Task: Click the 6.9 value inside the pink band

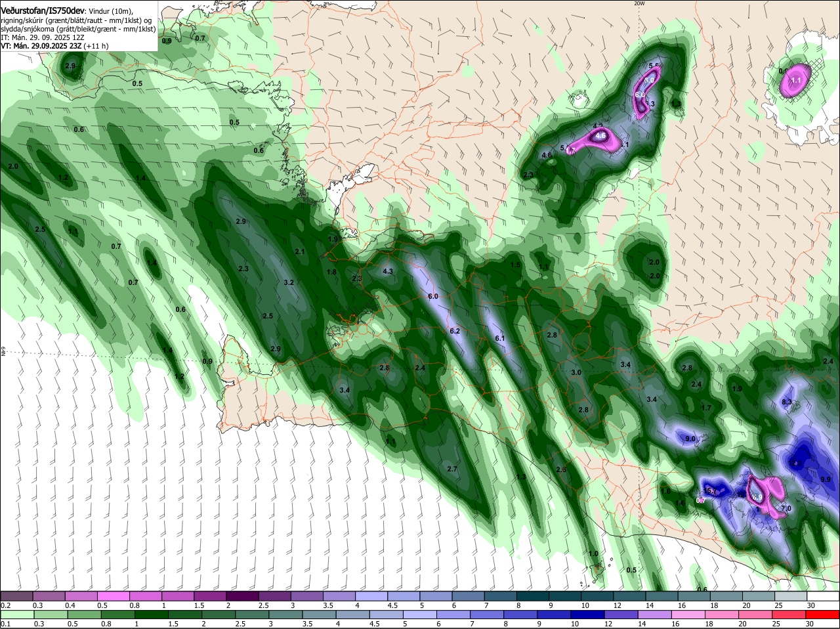Action: (x=757, y=497)
